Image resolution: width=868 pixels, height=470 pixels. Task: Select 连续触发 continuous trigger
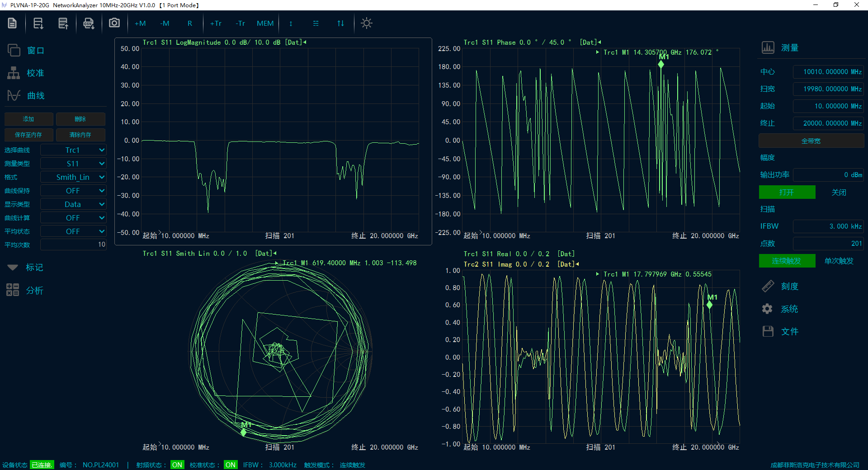tap(787, 261)
